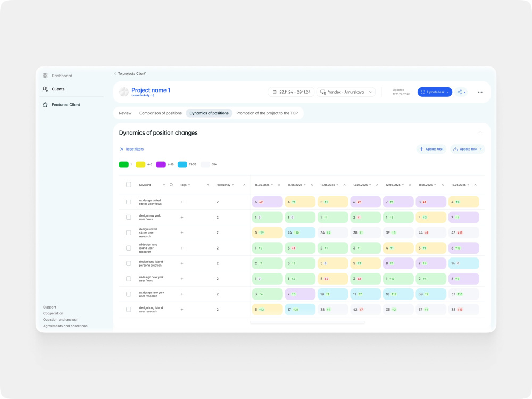Check the 'ux design new york user research' row
Screen dimensions: 532x399
[129, 294]
